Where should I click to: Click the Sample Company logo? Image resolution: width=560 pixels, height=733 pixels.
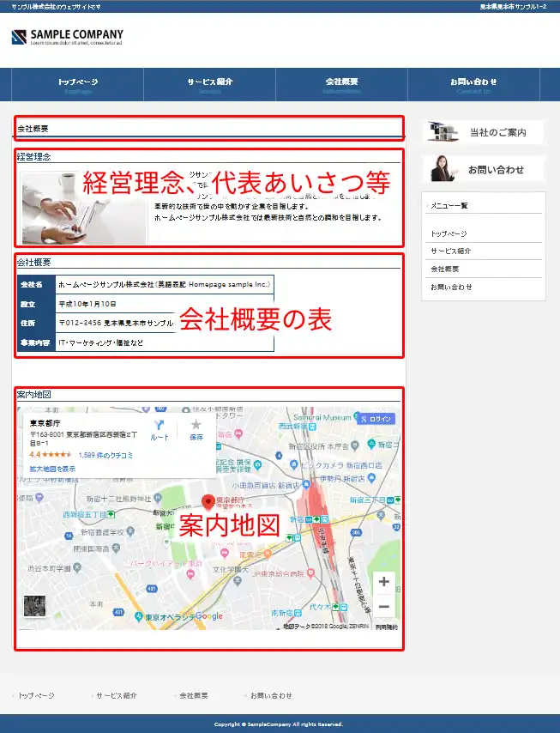tap(67, 38)
